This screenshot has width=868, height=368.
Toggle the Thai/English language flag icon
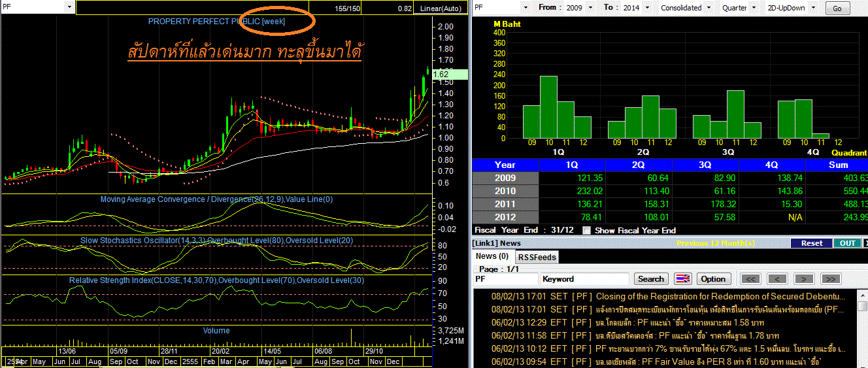tap(682, 279)
